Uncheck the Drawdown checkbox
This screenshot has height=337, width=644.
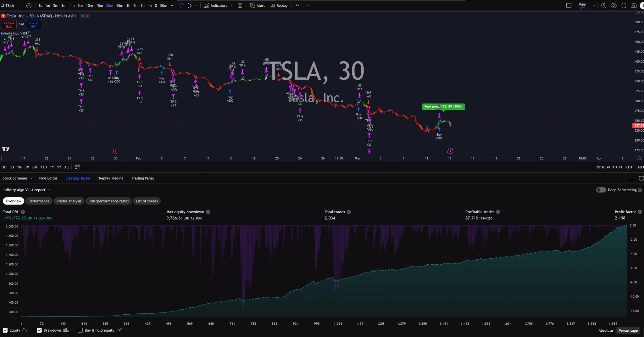pos(39,330)
